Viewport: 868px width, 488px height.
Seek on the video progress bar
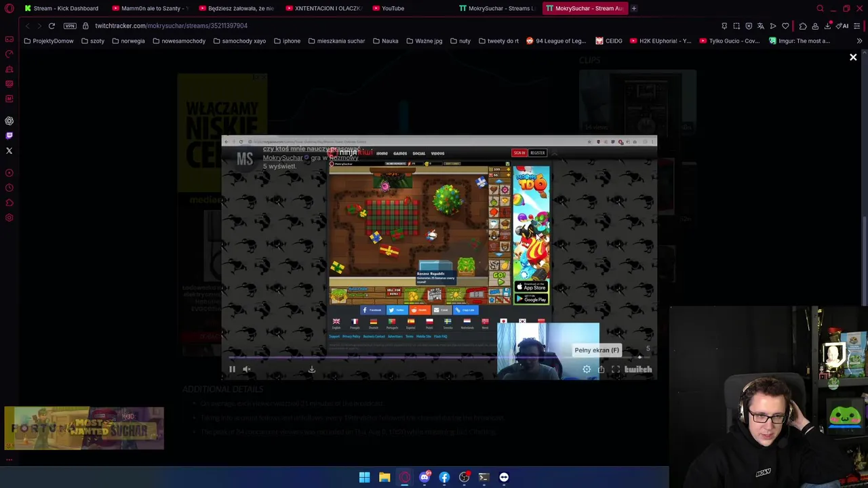point(439,359)
